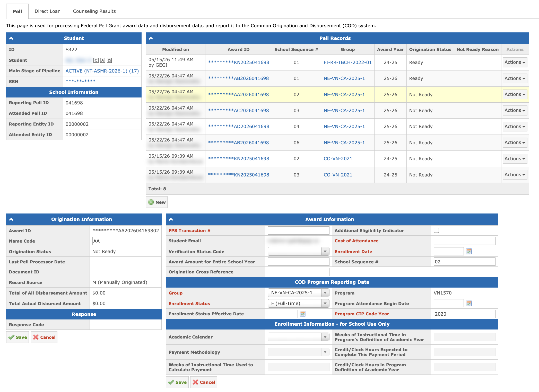Open the Counseling Results tab
Screen dimensions: 539x392
[94, 11]
